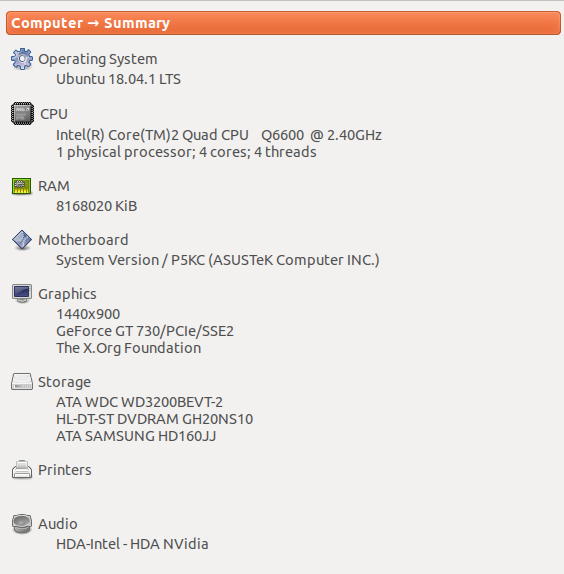Click the CPU chip icon
Image resolution: width=564 pixels, height=574 pixels.
[x=22, y=113]
